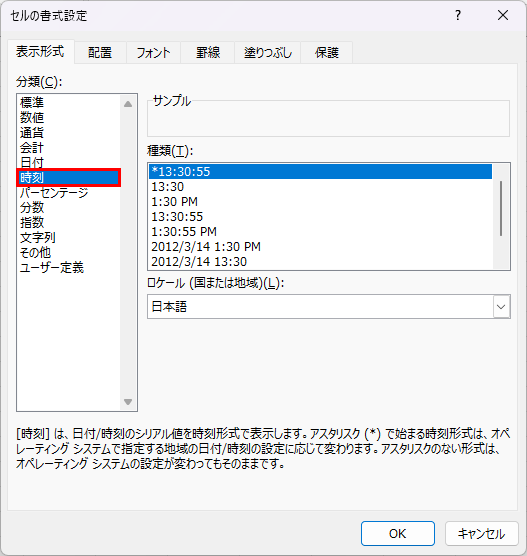527x556 pixels.
Task: Select 2012/3/14 13:30 format
Action: (x=321, y=262)
